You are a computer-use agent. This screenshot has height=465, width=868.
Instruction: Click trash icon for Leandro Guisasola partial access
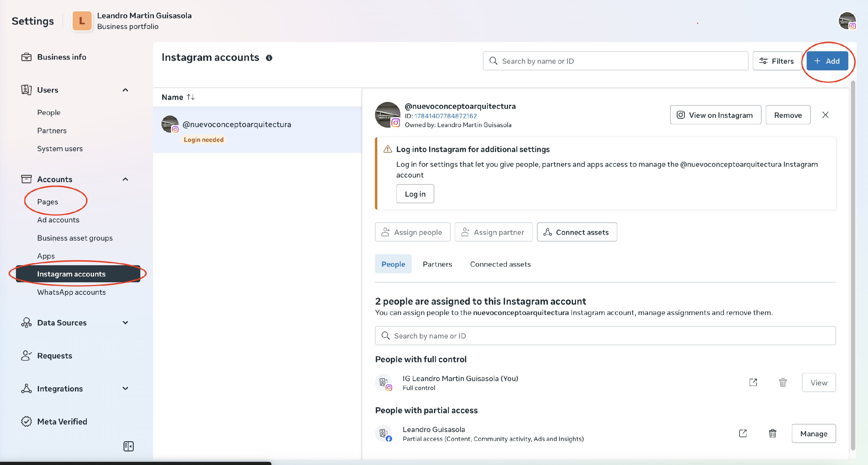point(772,433)
